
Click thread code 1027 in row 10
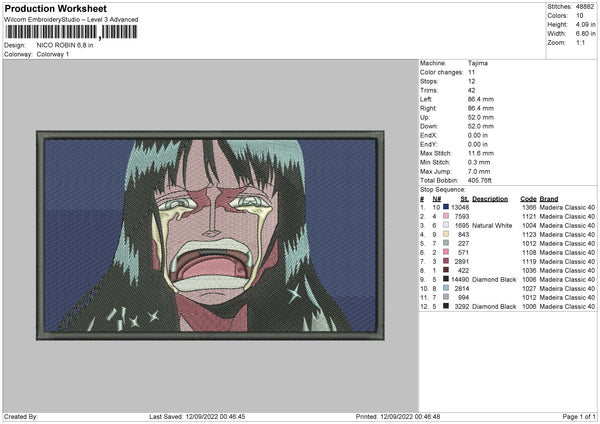pos(529,289)
